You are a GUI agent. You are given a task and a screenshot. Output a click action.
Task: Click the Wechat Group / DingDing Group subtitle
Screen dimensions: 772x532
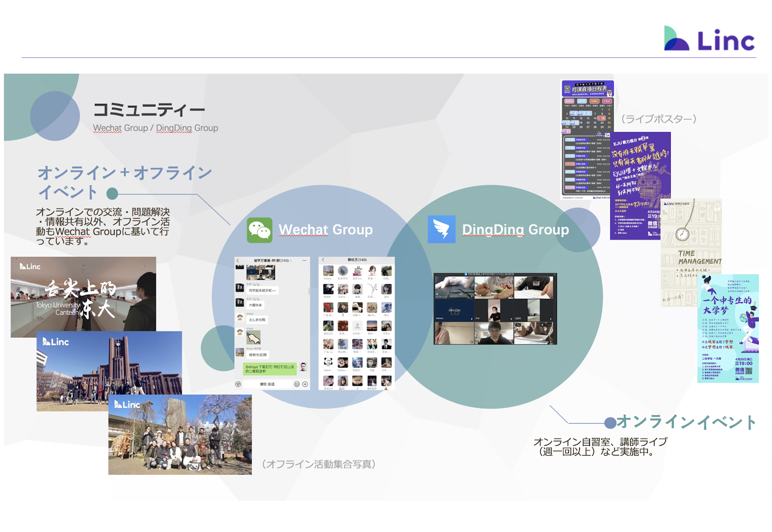point(155,128)
